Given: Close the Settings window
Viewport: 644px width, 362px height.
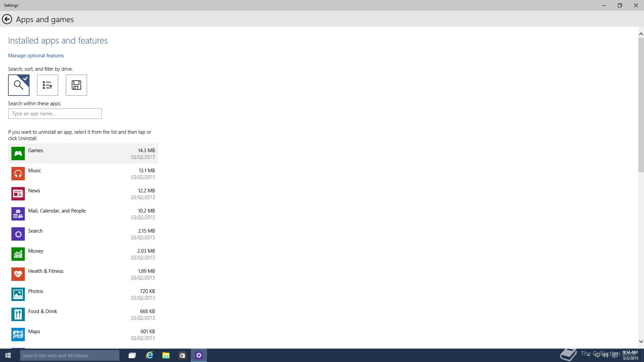Looking at the screenshot, I should click(x=636, y=5).
